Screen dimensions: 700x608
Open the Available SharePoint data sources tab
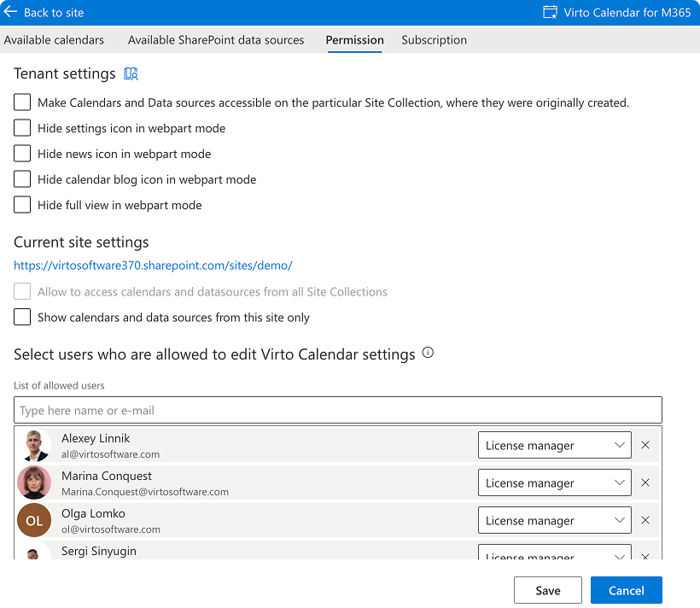point(216,40)
